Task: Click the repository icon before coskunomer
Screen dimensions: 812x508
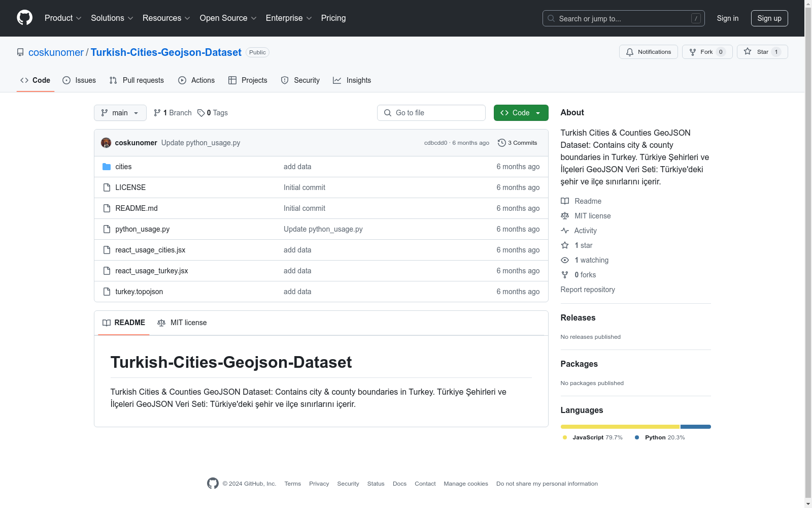Action: 20,52
